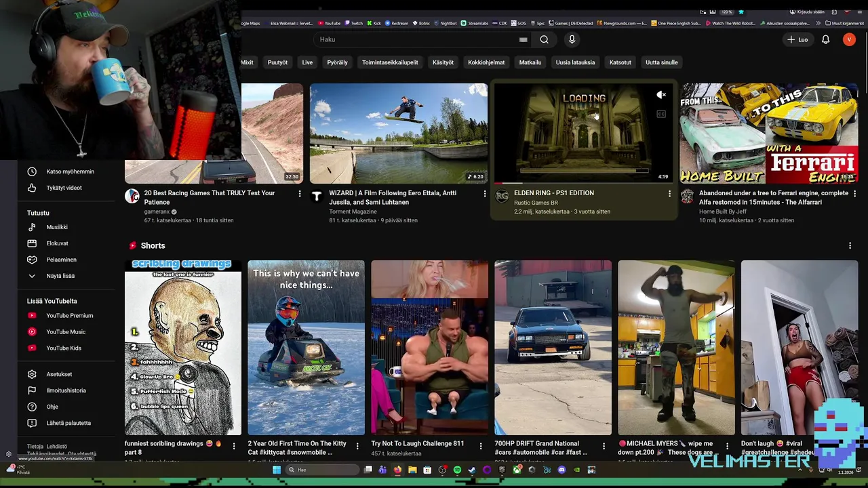Open options for MICHAEL MYERS short

click(727, 446)
